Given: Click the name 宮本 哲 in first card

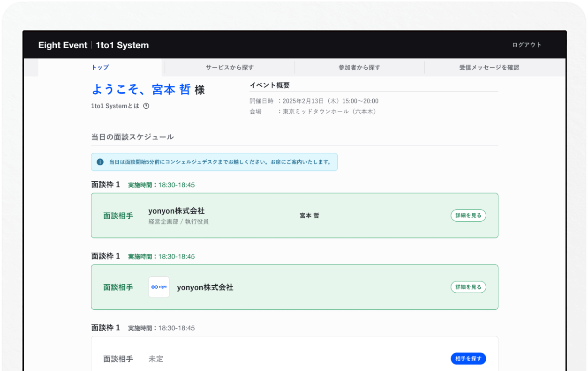Looking at the screenshot, I should (x=309, y=216).
